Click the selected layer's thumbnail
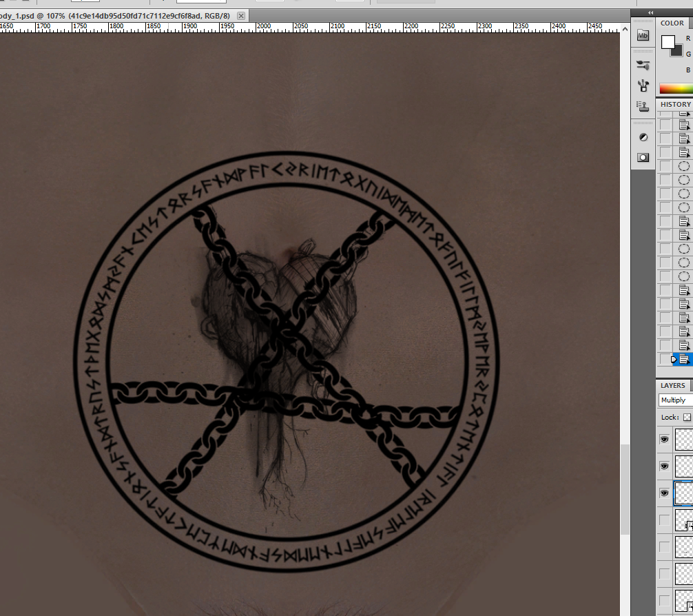693x616 pixels. point(684,493)
